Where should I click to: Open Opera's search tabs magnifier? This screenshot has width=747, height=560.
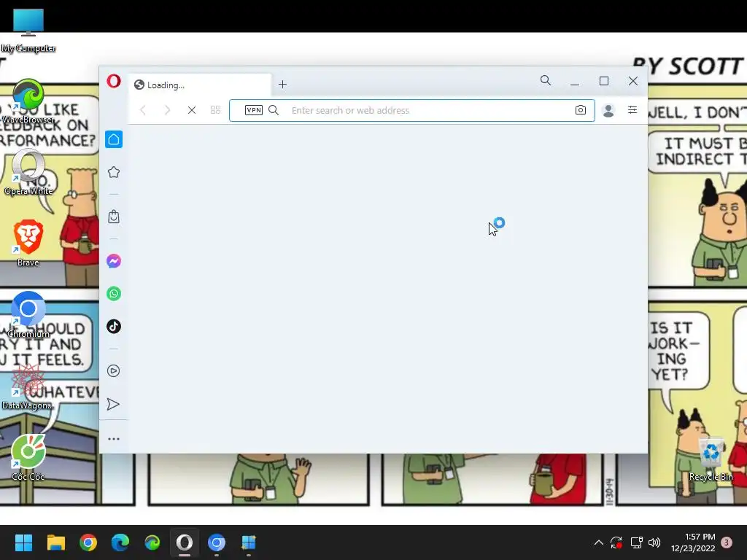pyautogui.click(x=546, y=80)
